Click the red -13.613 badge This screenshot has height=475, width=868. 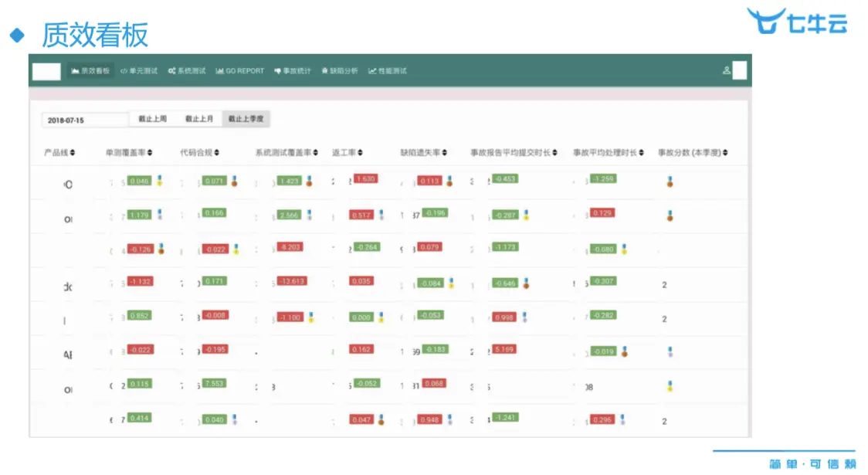click(292, 281)
